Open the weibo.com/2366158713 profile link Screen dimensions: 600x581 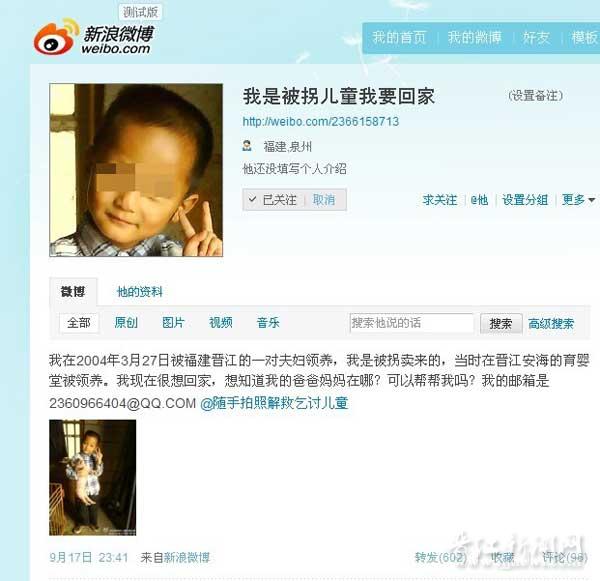(321, 122)
